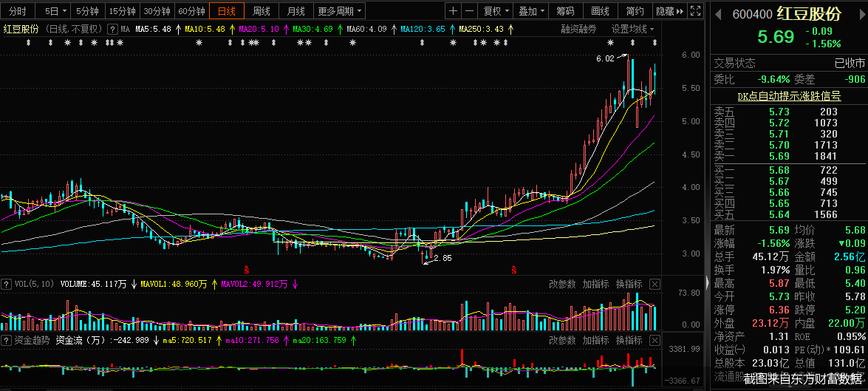Viewport: 868px width, 391px height.
Task: Click the 融资融券 button
Action: click(578, 29)
